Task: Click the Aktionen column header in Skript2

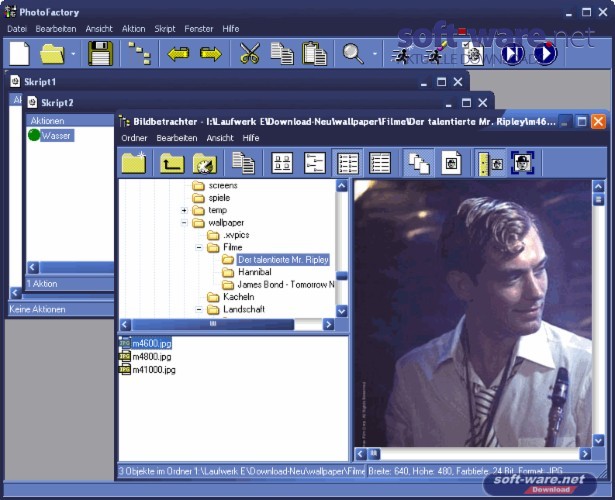Action: tap(70, 120)
